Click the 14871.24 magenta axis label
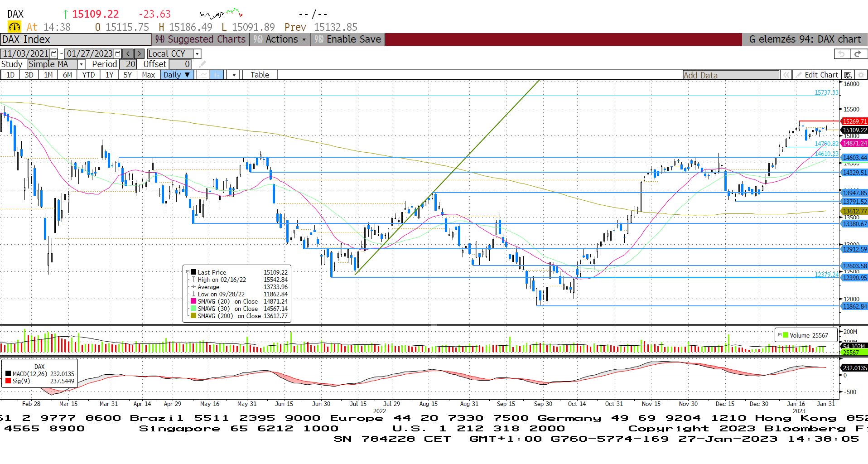The height and width of the screenshot is (464, 868). 854,143
